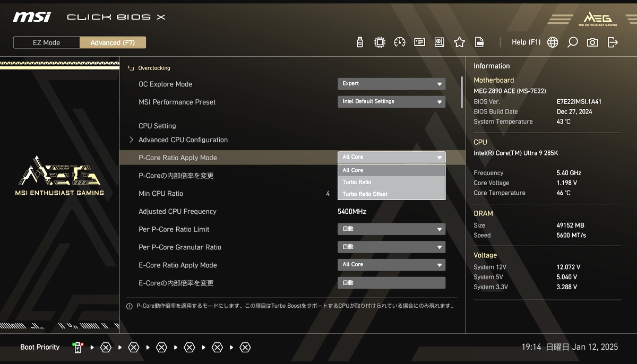Screen dimensions: 637x364
Task: Click the info icon beside description text
Action: pos(129,306)
